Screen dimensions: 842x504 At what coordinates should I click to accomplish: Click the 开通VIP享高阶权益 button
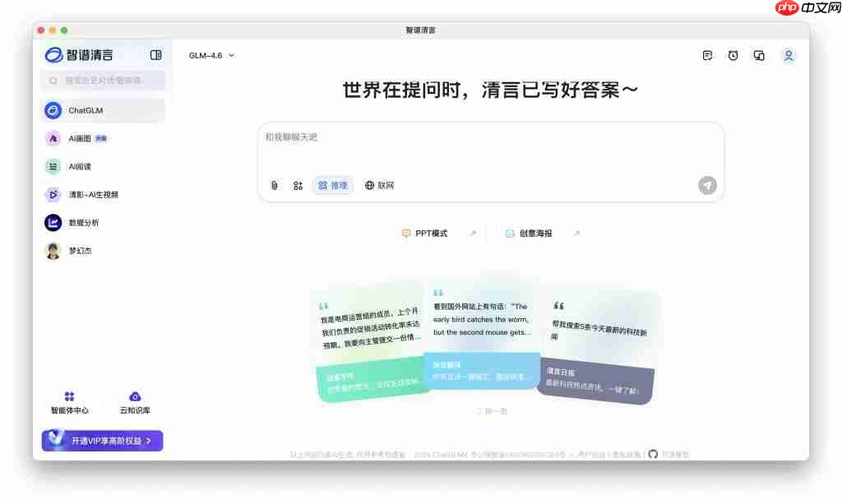pos(102,441)
